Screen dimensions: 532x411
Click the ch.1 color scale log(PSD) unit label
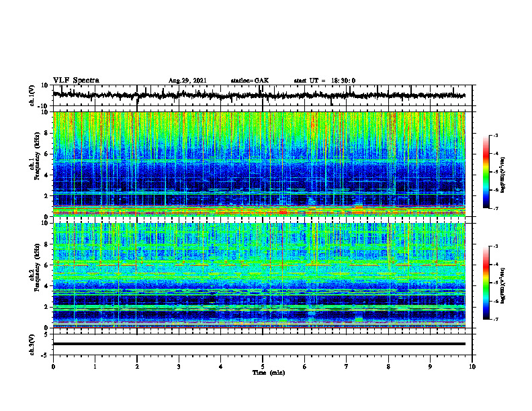coord(503,175)
